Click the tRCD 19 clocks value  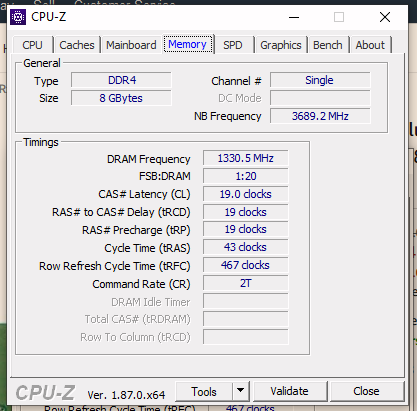click(x=246, y=212)
